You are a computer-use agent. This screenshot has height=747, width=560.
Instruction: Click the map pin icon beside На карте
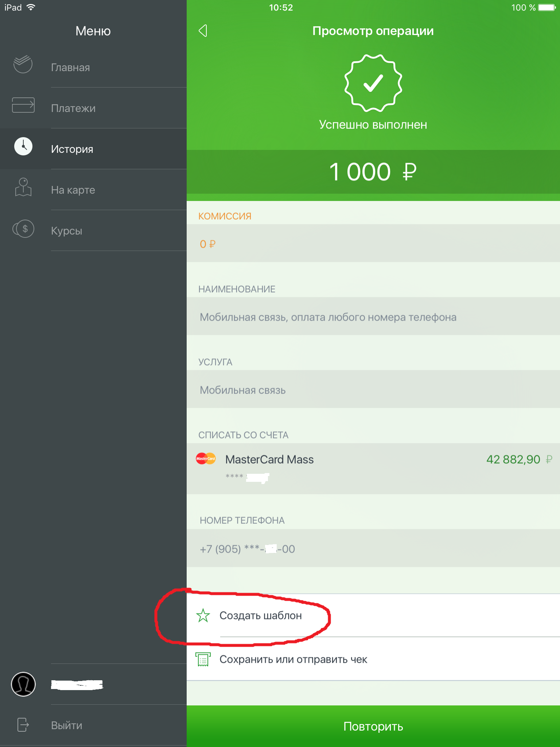pos(23,187)
